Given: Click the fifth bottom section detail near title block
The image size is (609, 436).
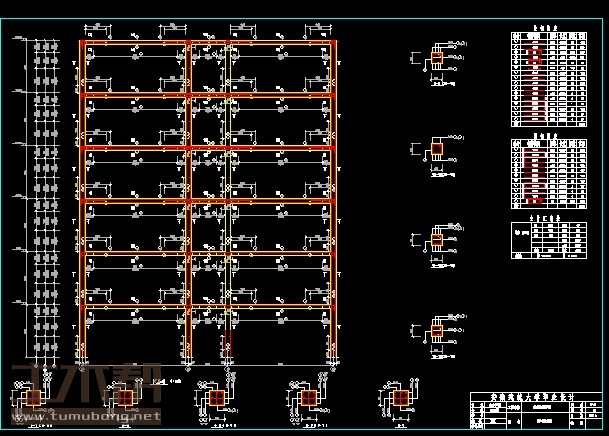Looking at the screenshot, I should (x=402, y=398).
